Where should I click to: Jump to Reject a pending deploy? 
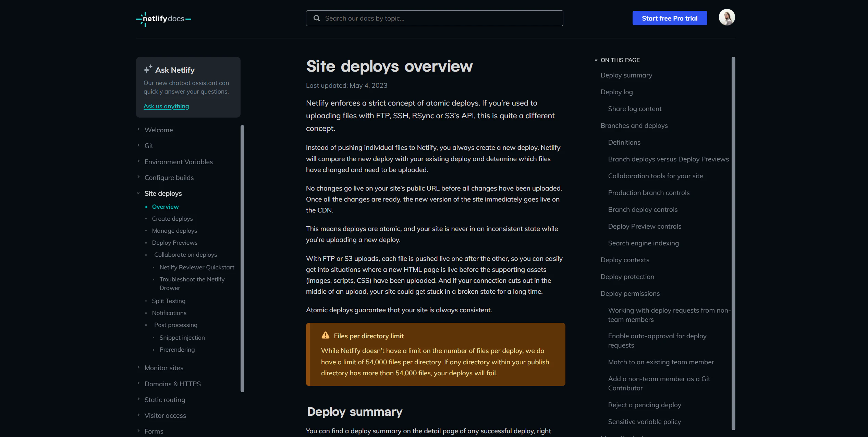[x=645, y=405]
